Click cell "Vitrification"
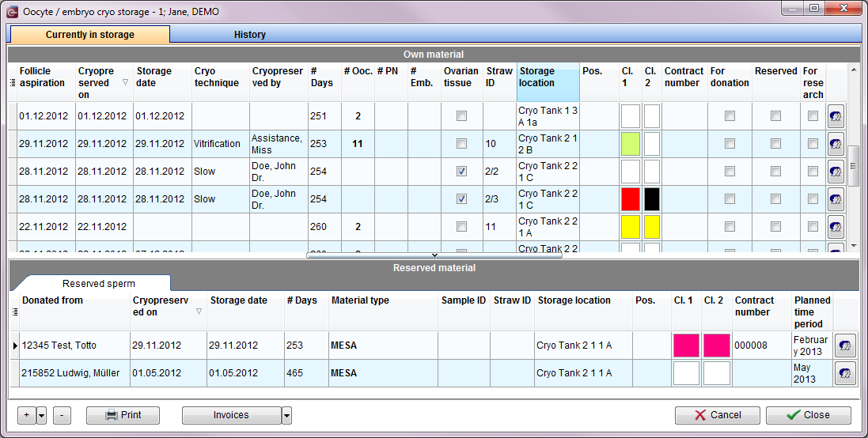 [x=220, y=144]
